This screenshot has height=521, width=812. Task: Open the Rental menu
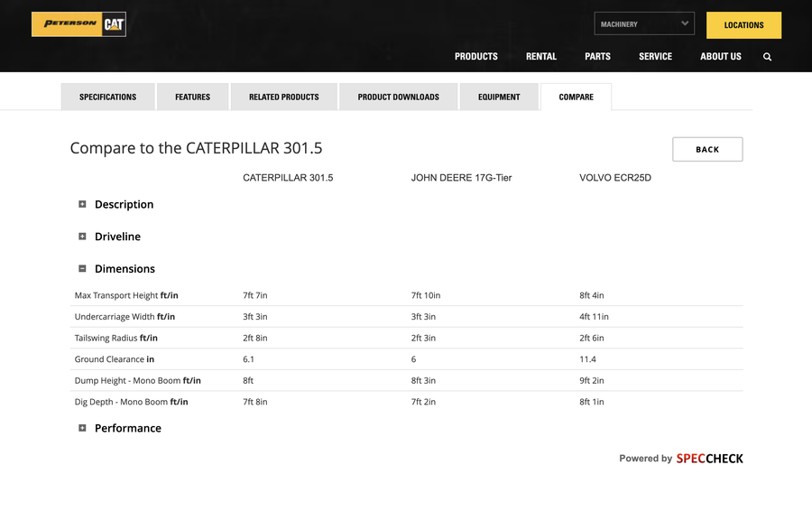click(x=541, y=57)
